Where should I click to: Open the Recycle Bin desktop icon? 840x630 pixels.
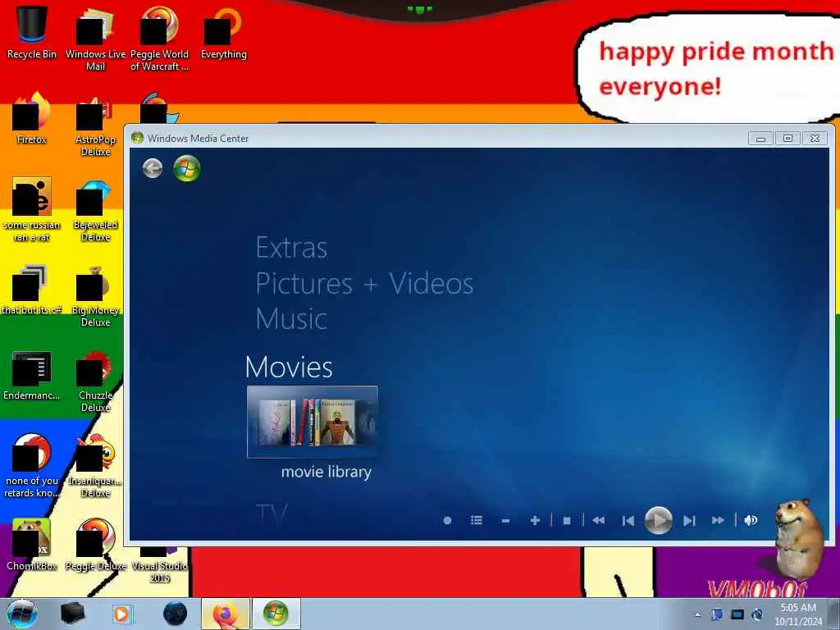(x=32, y=32)
